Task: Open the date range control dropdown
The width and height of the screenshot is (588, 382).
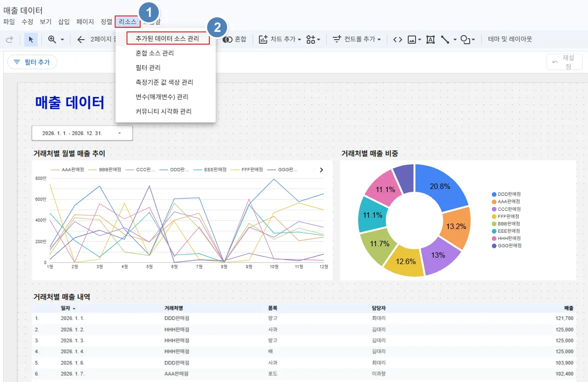Action: tap(82, 133)
